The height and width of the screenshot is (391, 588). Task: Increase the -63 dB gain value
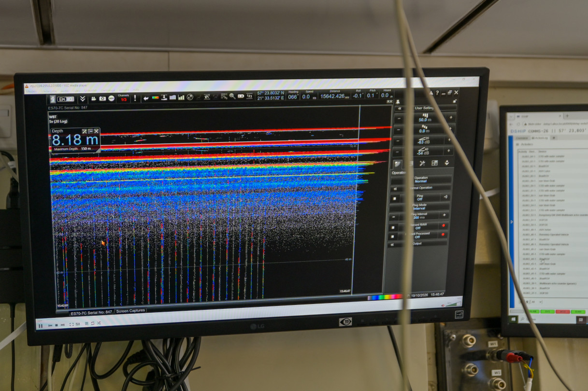450,140
